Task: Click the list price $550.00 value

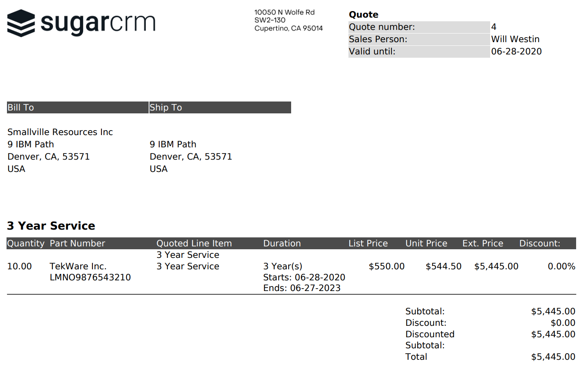Action: click(386, 266)
